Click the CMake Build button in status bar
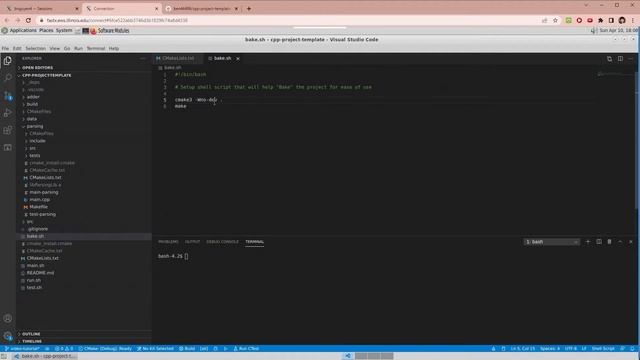Viewport: 640px width, 360px height. coord(187,349)
